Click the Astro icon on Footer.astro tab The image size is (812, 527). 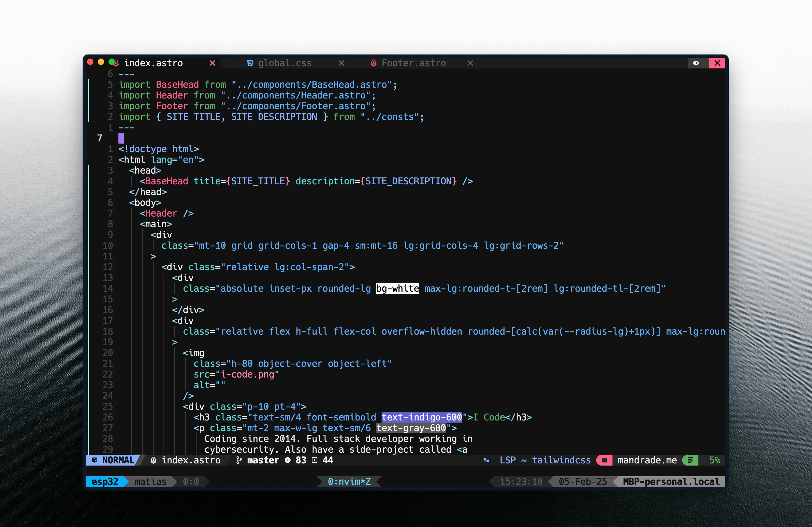(x=374, y=63)
